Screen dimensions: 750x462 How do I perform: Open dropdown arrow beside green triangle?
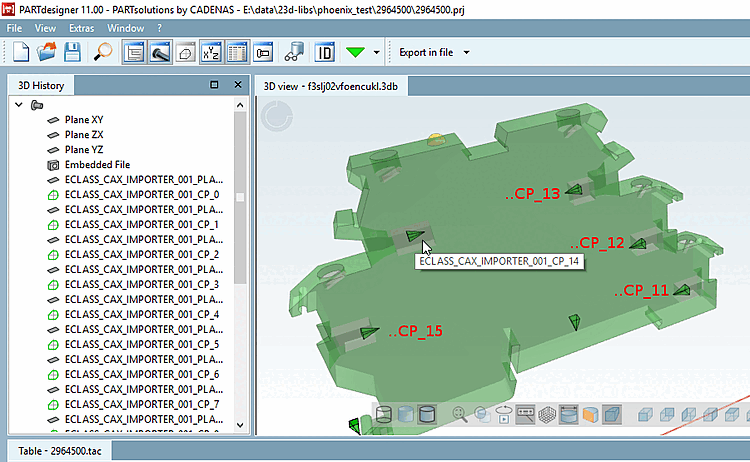point(376,52)
